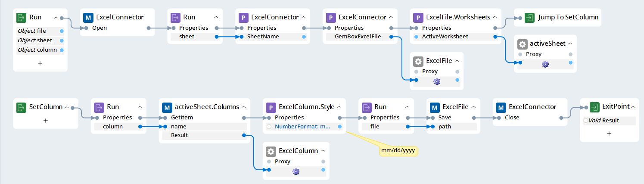Image resolution: width=644 pixels, height=184 pixels.
Task: Collapse the Run node with sheet property
Action: (x=216, y=18)
